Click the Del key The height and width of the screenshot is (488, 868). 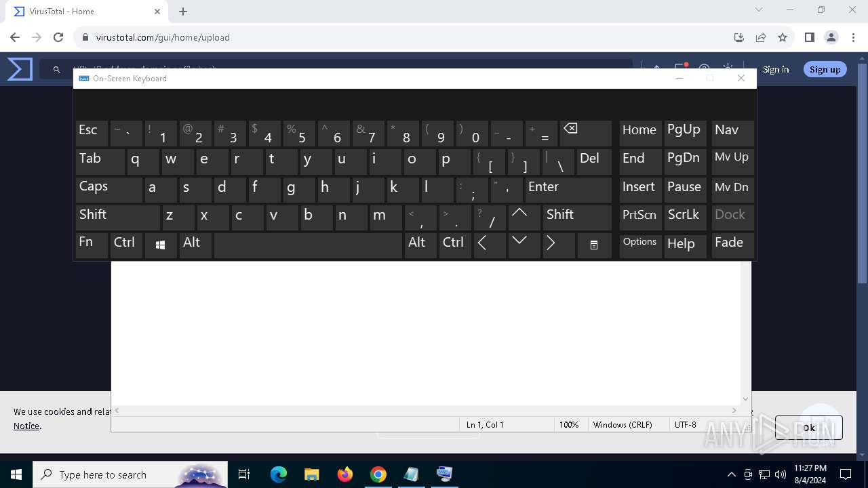click(594, 161)
